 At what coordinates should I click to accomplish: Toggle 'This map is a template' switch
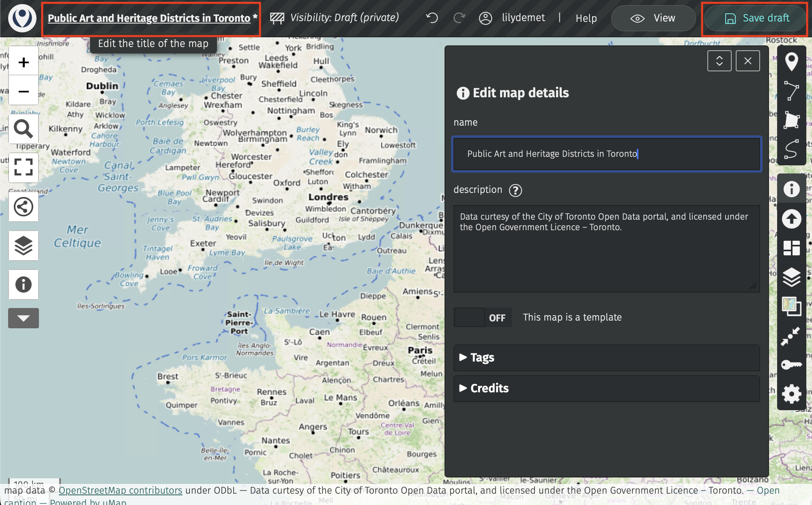(x=482, y=317)
